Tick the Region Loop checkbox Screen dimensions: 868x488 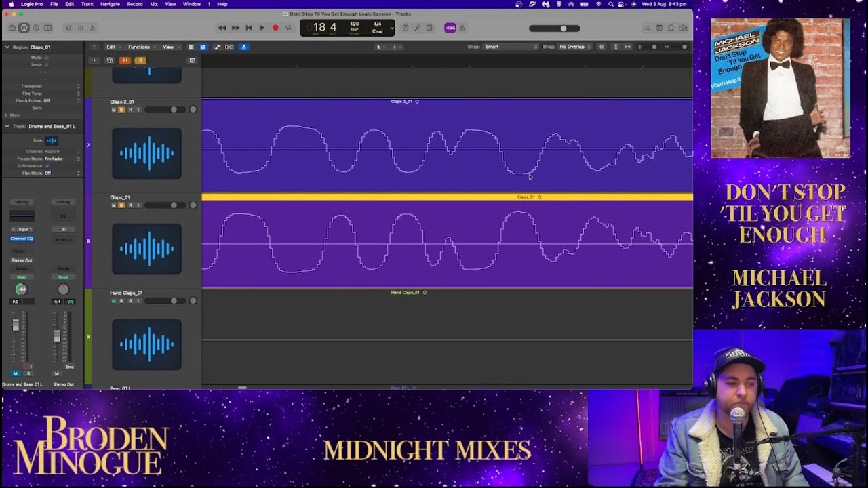(46, 64)
